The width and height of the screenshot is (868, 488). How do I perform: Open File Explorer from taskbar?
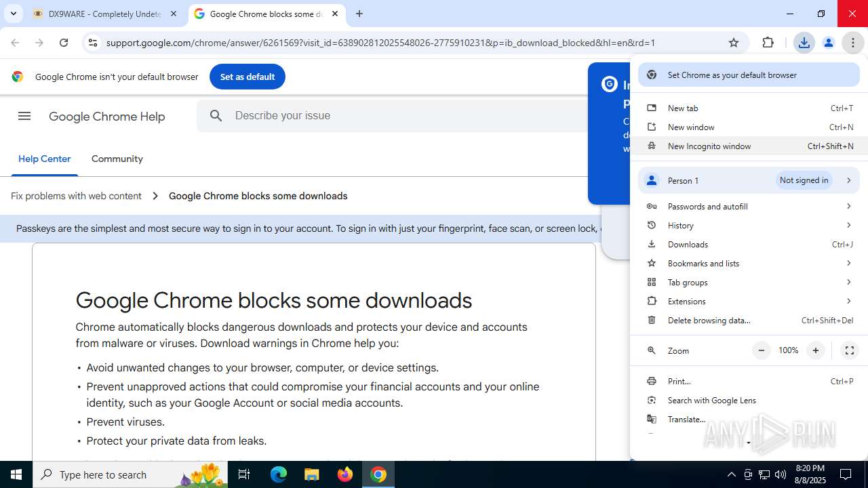click(311, 474)
